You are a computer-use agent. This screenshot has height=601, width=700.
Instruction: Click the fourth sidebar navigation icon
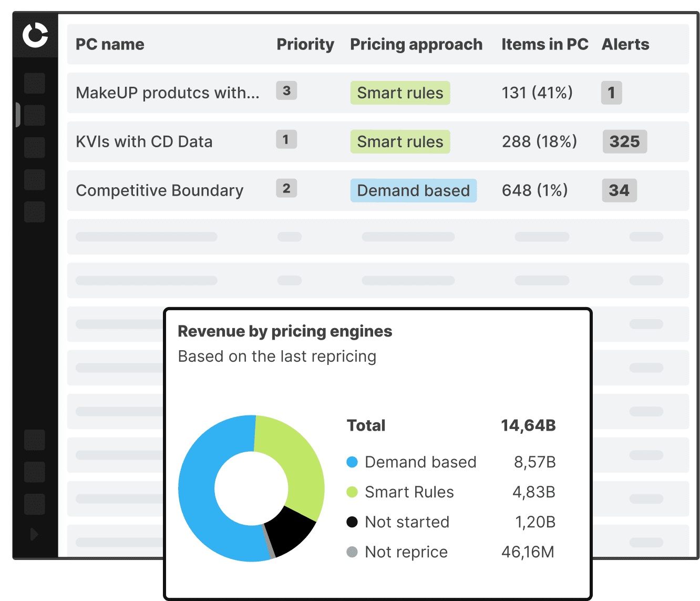click(x=34, y=179)
